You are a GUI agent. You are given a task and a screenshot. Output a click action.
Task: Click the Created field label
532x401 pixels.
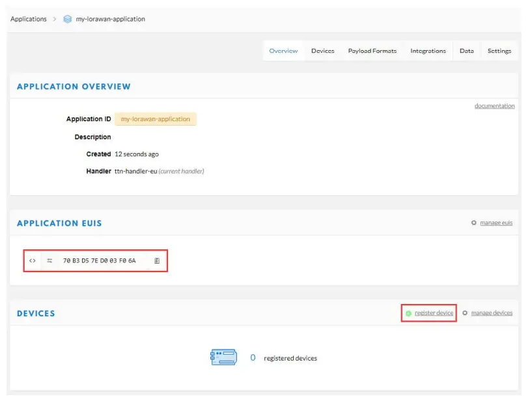[98, 154]
